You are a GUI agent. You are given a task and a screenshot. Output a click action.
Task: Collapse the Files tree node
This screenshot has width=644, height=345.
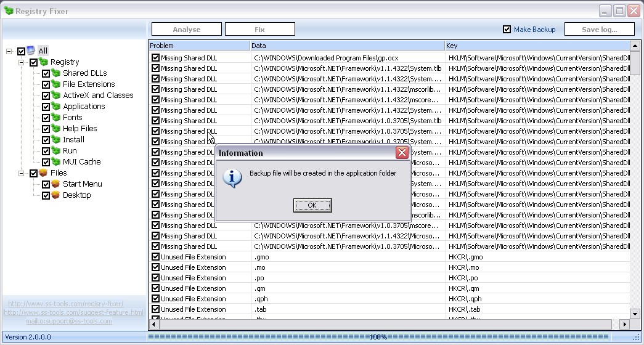click(x=22, y=173)
